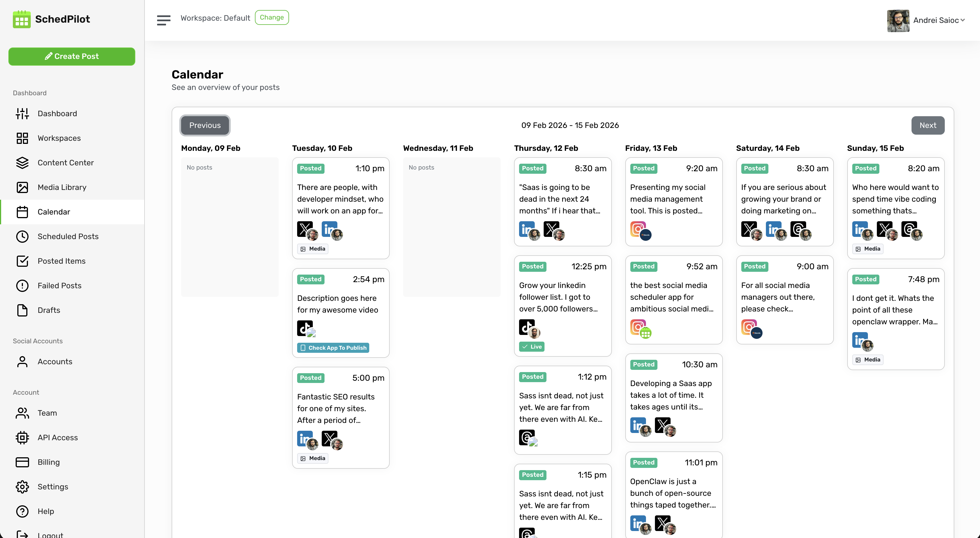Click the SchedPilot calendar logo icon
This screenshot has height=538, width=980.
pos(22,19)
